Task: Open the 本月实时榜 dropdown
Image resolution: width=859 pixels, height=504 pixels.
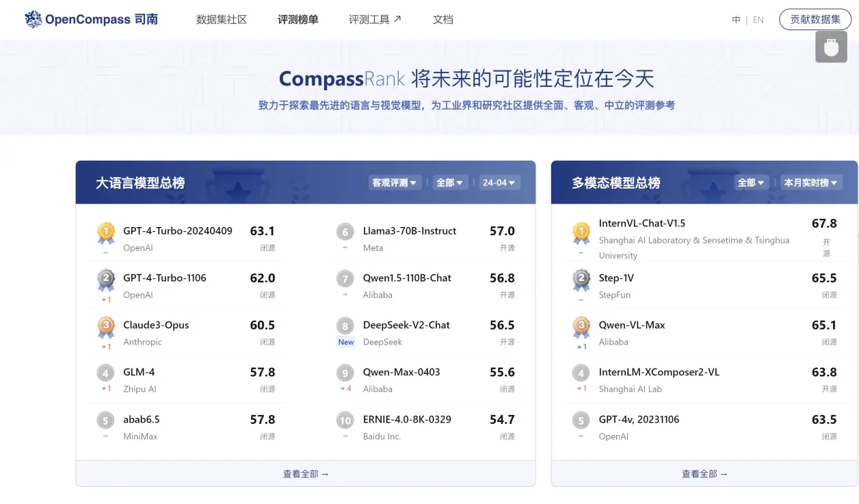Action: pos(810,183)
